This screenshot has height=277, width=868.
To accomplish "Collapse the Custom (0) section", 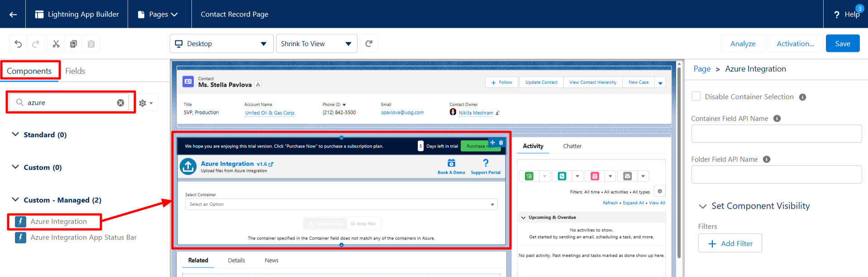I will 15,167.
